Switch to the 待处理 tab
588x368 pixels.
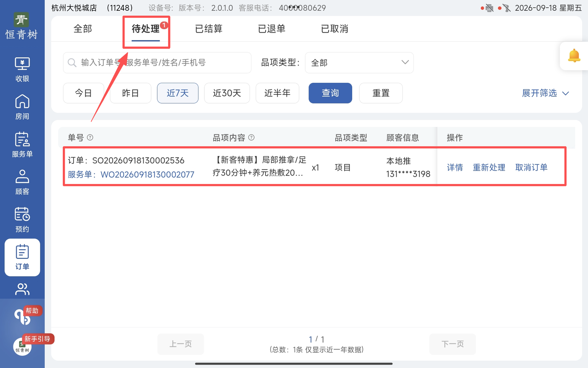coord(145,29)
